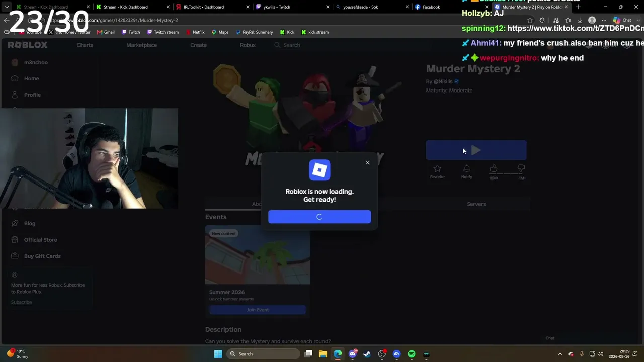644x362 pixels.
Task: Open Spotify from the taskbar
Action: pyautogui.click(x=412, y=354)
